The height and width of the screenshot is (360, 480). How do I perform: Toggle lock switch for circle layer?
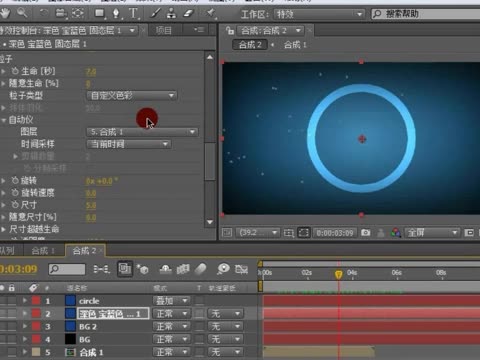click(12, 301)
